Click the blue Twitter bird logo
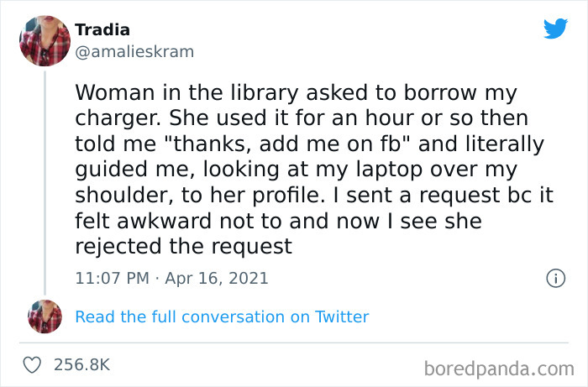 pyautogui.click(x=555, y=29)
